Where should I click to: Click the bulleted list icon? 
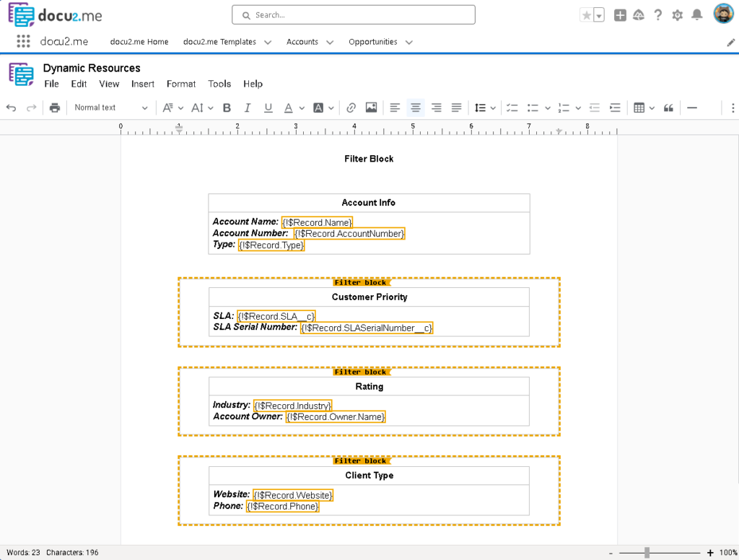tap(533, 108)
